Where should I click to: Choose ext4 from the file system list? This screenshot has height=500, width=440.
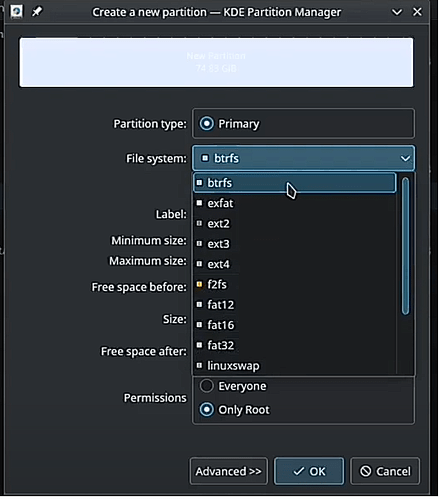[295, 264]
